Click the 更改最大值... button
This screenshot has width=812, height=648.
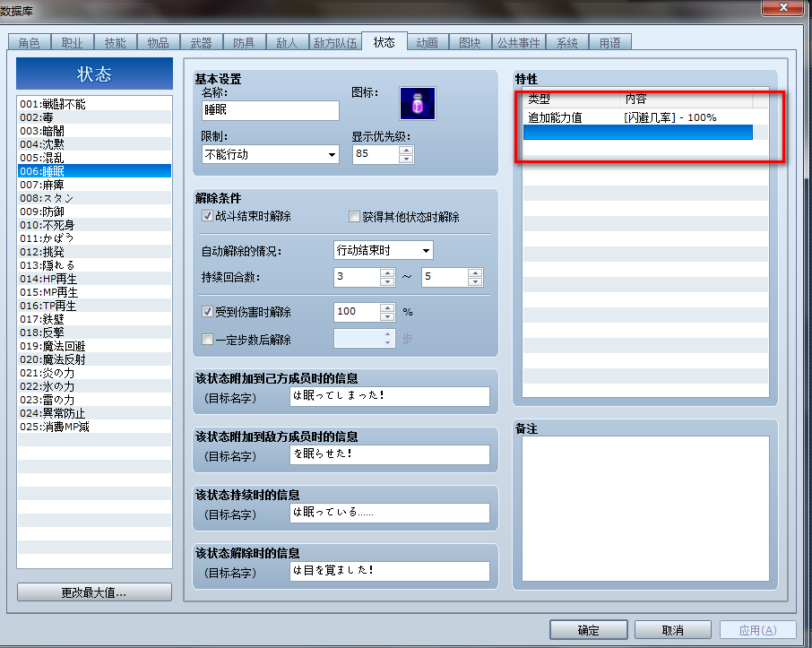tap(94, 592)
